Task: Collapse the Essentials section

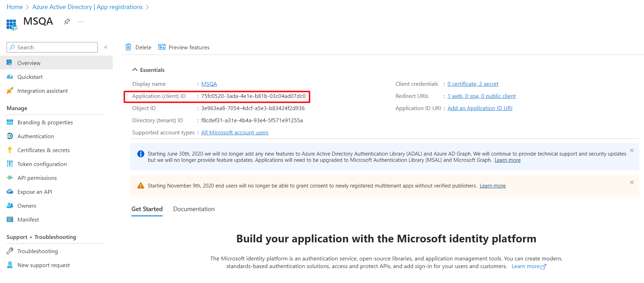Action: 135,70
